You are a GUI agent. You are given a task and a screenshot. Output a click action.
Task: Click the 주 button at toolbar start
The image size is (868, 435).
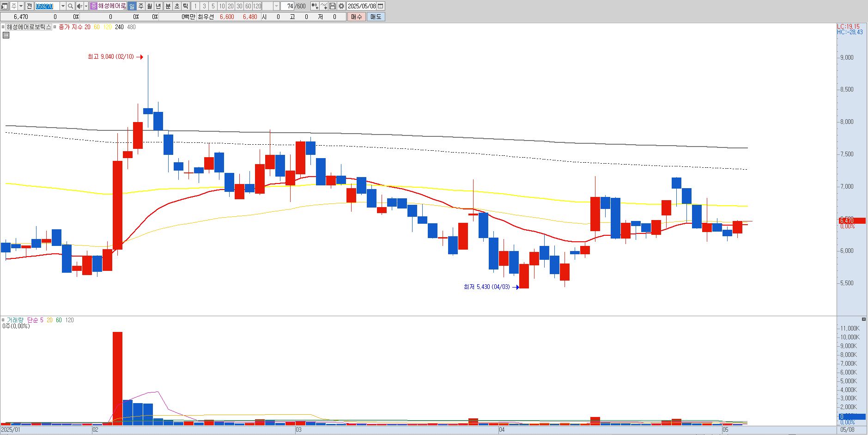14,6
